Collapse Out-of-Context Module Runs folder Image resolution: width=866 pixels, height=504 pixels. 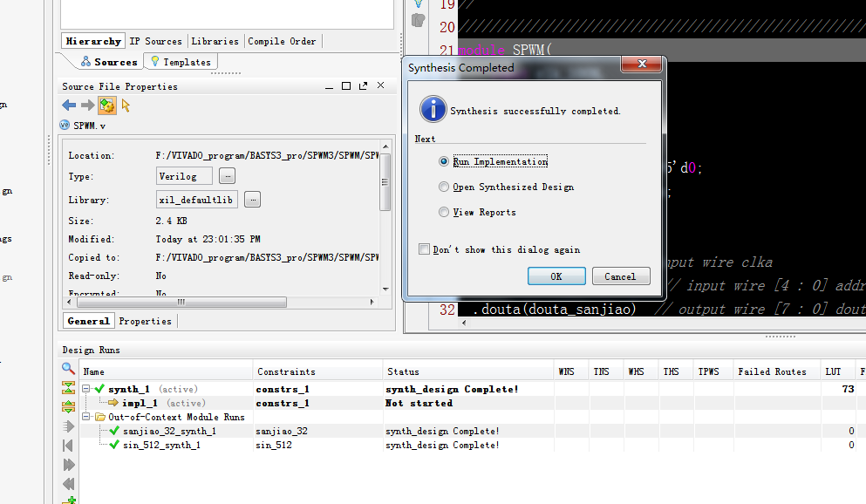87,417
